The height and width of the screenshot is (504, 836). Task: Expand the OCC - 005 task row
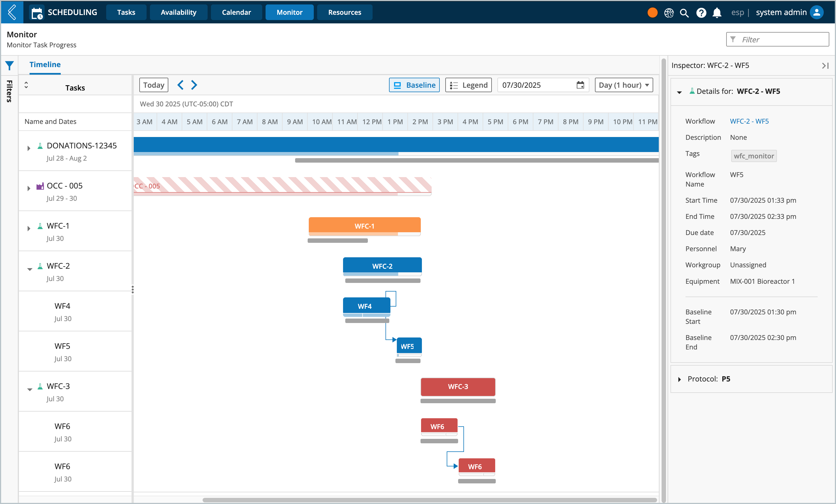pyautogui.click(x=29, y=188)
